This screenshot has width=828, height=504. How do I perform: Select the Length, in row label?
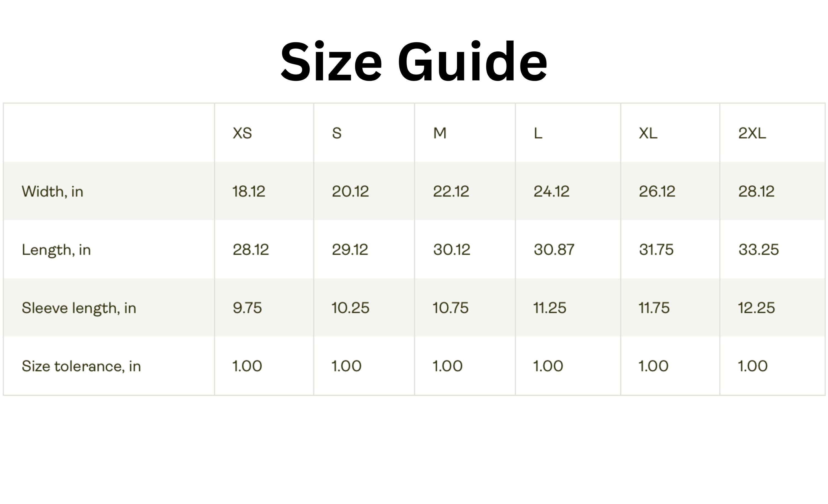click(56, 250)
